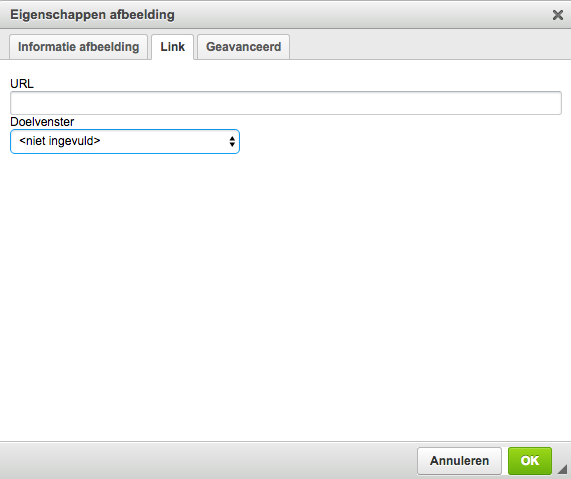571x479 pixels.
Task: Switch to the Informatie afbeelding tab
Action: pos(78,47)
